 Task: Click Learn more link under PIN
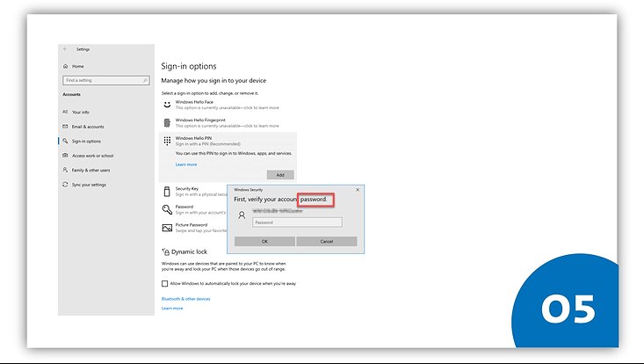185,164
